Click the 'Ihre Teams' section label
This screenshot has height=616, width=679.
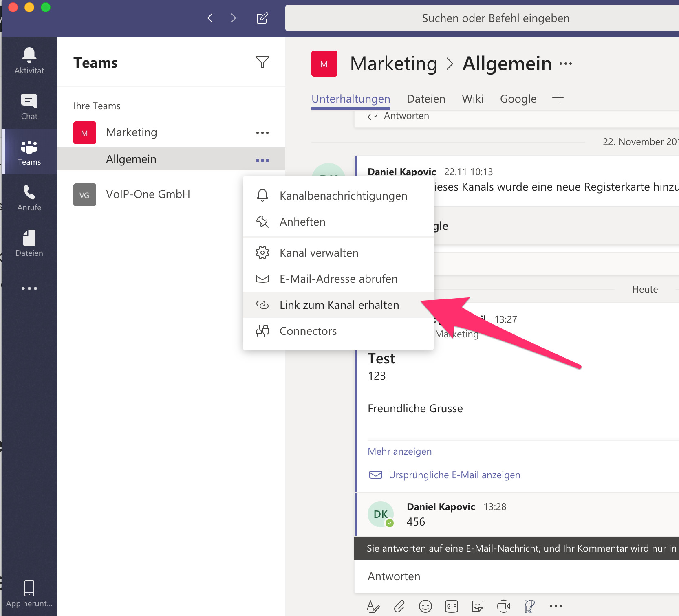coord(97,106)
